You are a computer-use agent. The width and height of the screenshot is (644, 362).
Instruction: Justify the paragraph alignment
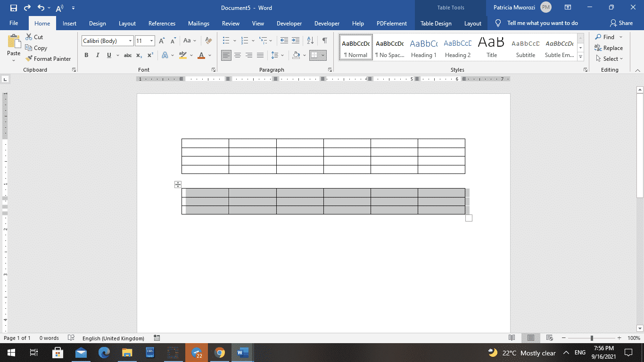(260, 55)
